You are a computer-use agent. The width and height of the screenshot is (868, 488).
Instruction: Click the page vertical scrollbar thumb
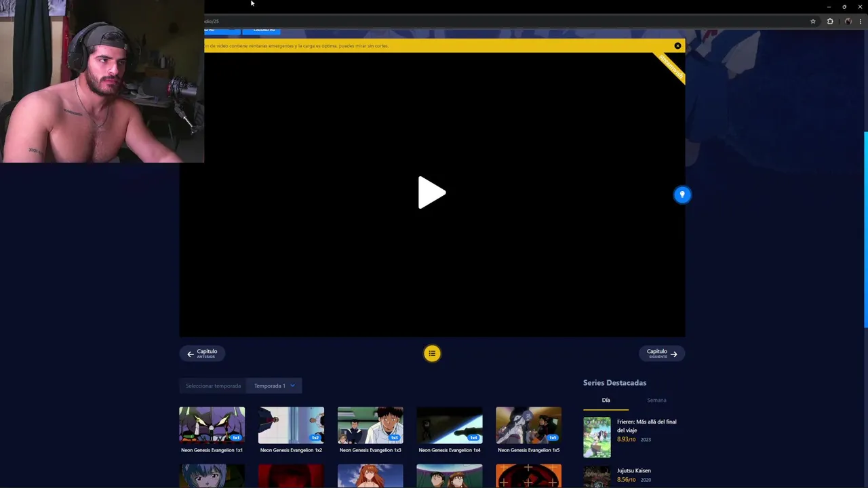(866, 228)
